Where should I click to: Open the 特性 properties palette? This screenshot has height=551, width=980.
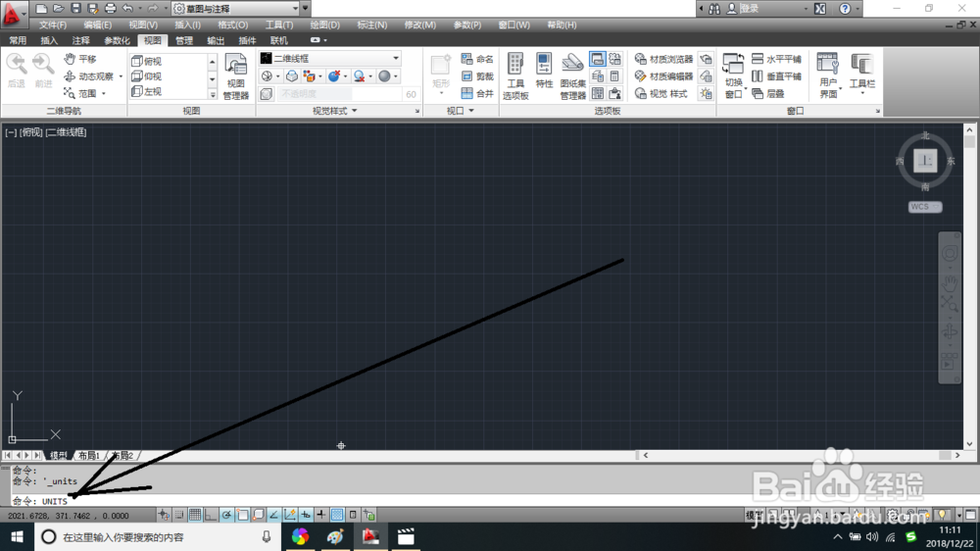coord(544,71)
